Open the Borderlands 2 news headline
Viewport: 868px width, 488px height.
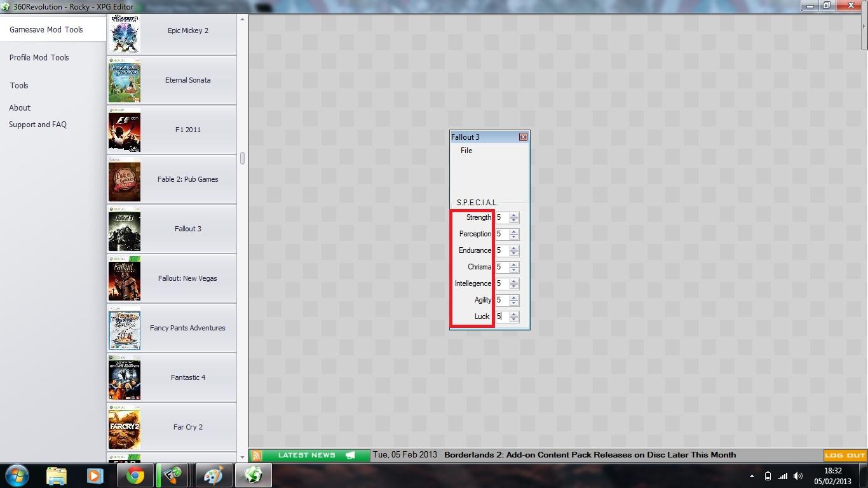(590, 455)
